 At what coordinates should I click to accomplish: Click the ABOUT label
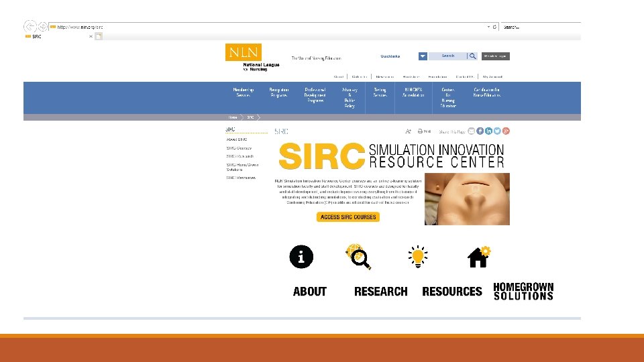(x=310, y=292)
